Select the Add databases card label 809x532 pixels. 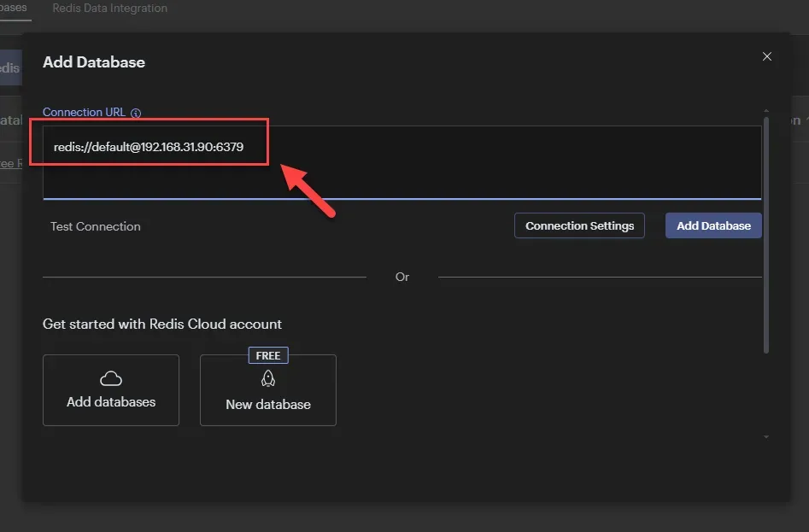pos(111,402)
